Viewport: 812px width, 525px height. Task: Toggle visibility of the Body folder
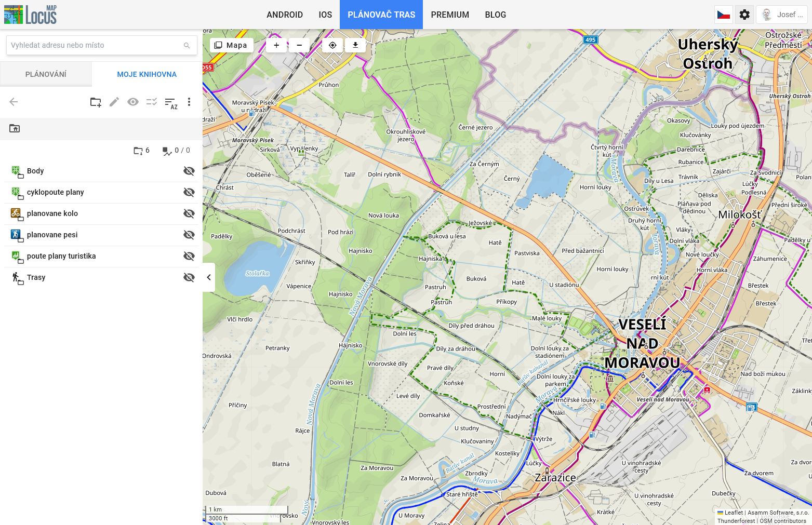pyautogui.click(x=189, y=171)
